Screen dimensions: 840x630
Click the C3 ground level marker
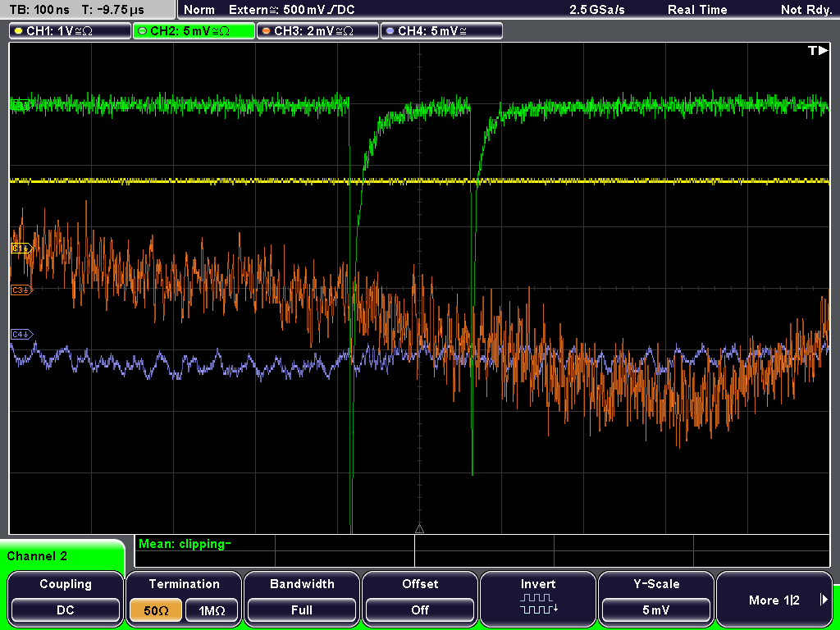click(22, 290)
